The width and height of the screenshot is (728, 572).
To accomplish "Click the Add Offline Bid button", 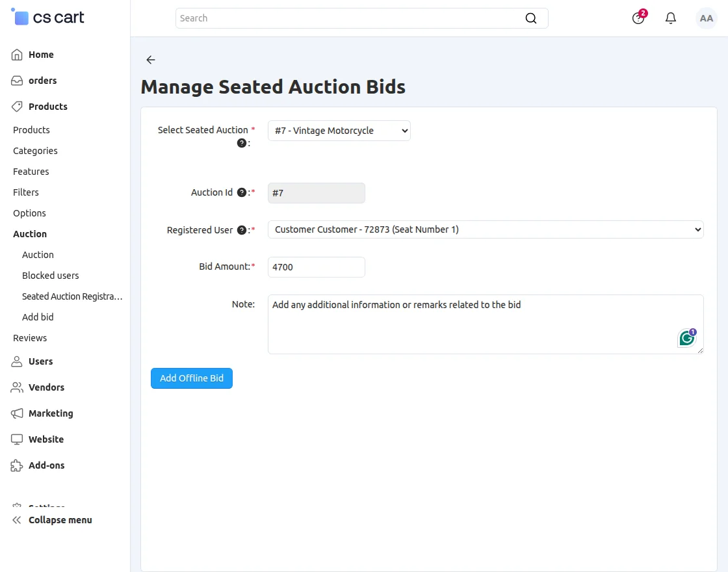I will coord(191,378).
